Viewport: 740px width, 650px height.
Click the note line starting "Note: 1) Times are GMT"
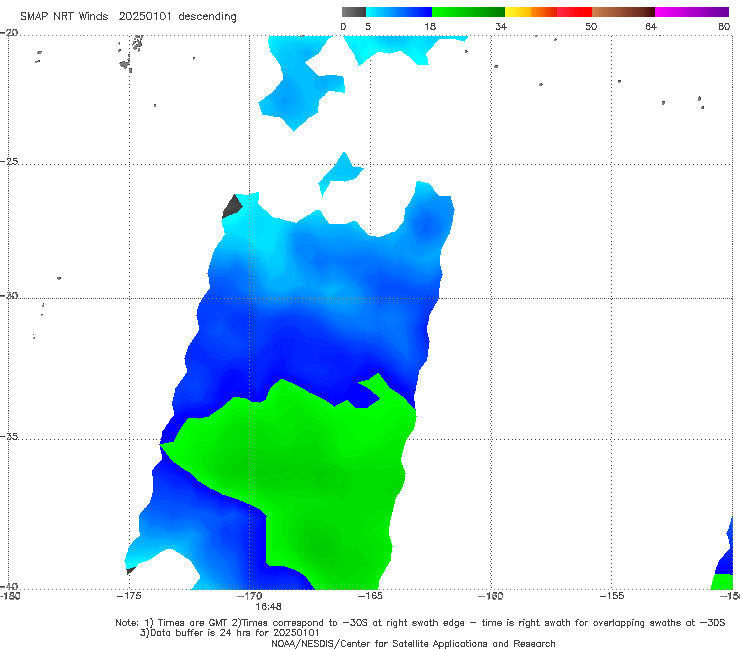tap(420, 623)
